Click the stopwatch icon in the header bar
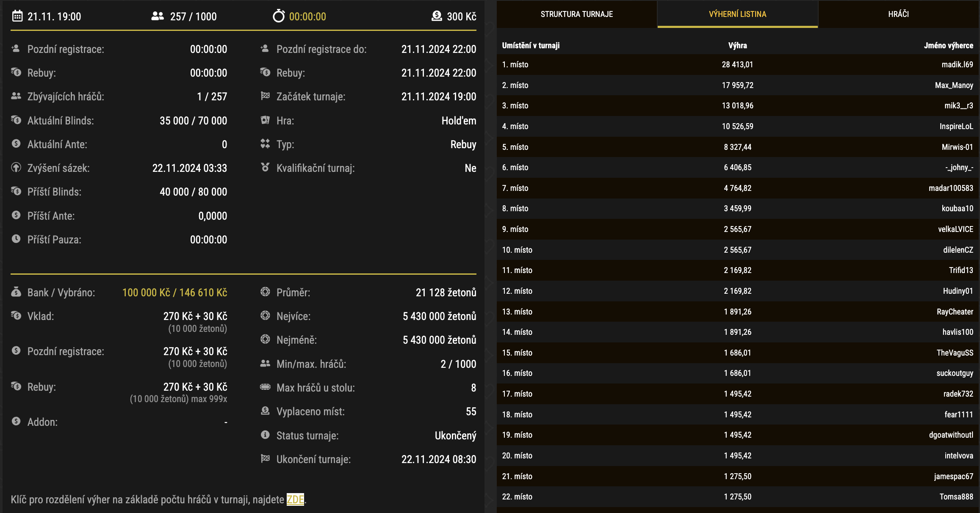Viewport: 980px width, 513px height. 278,17
